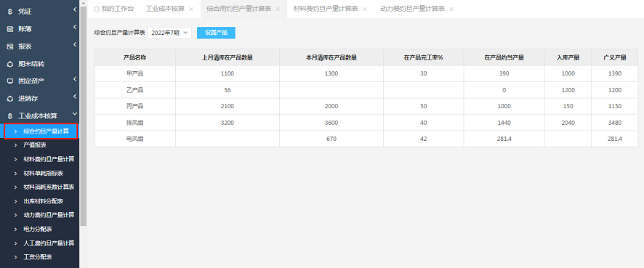Click the 上月清库在产品数量 column header
The width and height of the screenshot is (644, 268).
tap(228, 57)
